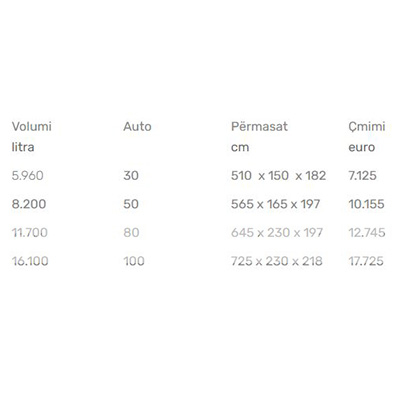Click the price 17.725
The image size is (400, 400).
click(366, 261)
